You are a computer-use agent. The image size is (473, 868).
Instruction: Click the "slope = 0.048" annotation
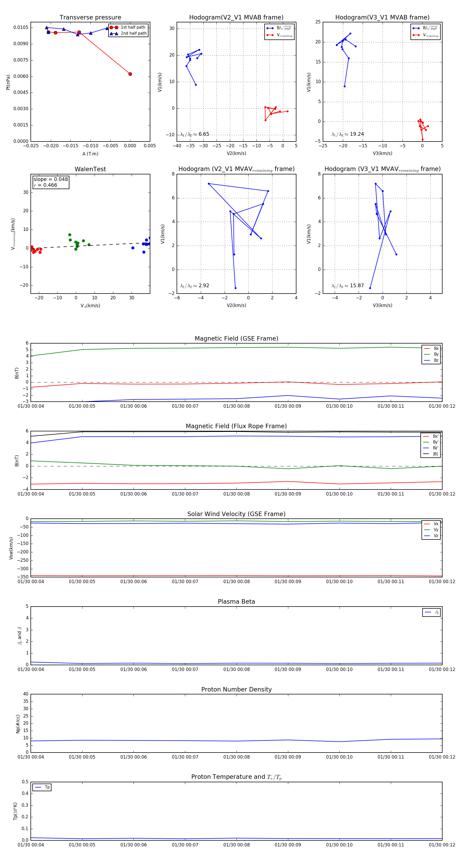coord(50,179)
